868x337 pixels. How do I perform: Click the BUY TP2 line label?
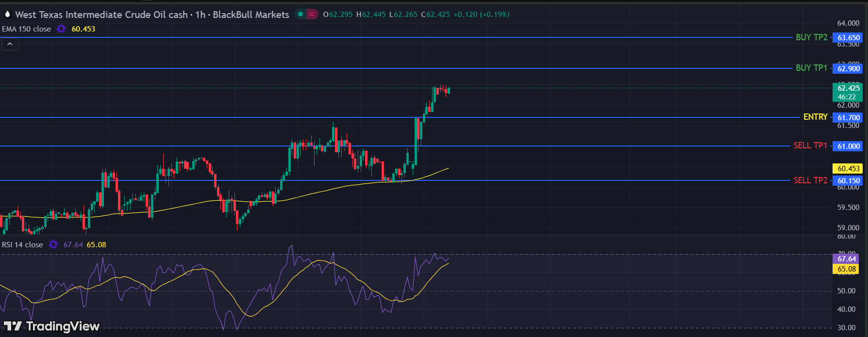[811, 37]
